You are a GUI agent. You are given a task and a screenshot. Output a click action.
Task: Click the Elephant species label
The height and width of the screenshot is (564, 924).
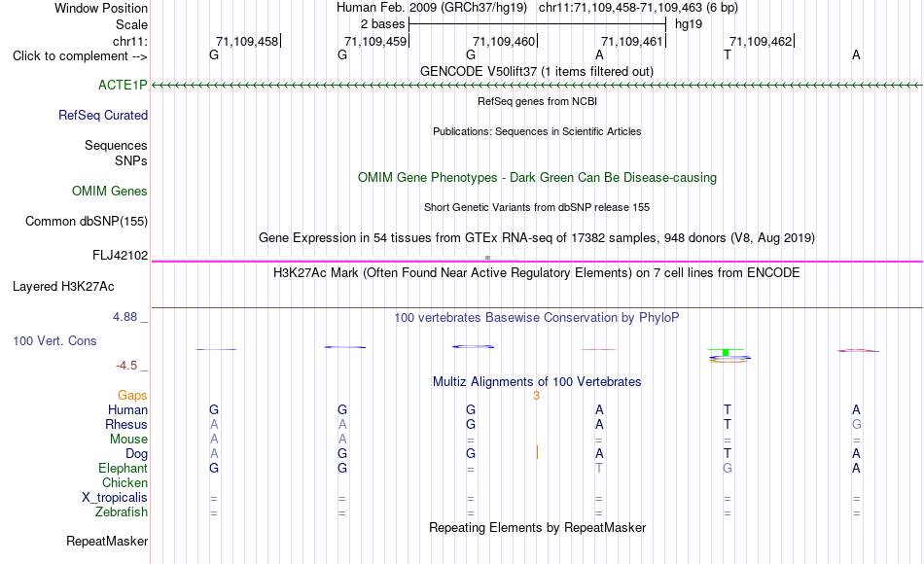[124, 468]
